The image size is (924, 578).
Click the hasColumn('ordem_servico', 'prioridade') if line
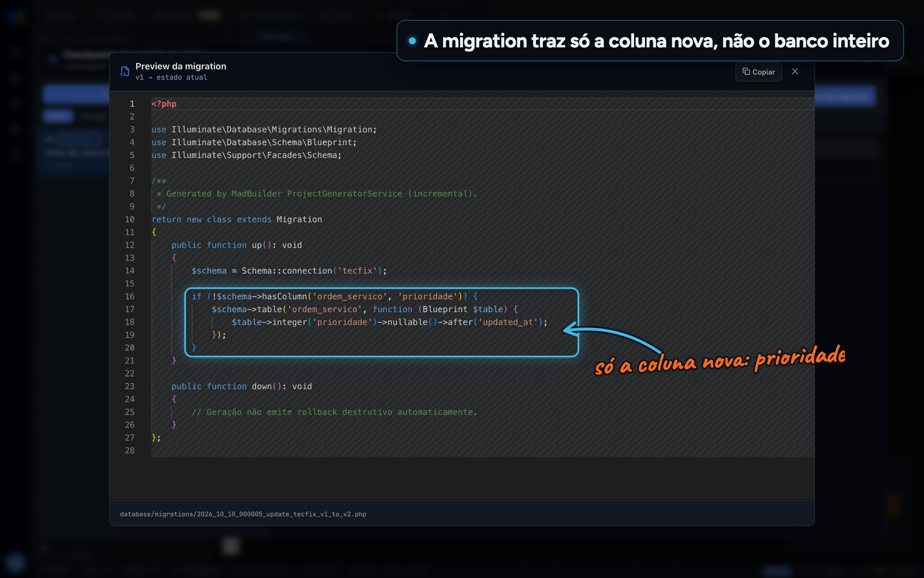tap(335, 296)
